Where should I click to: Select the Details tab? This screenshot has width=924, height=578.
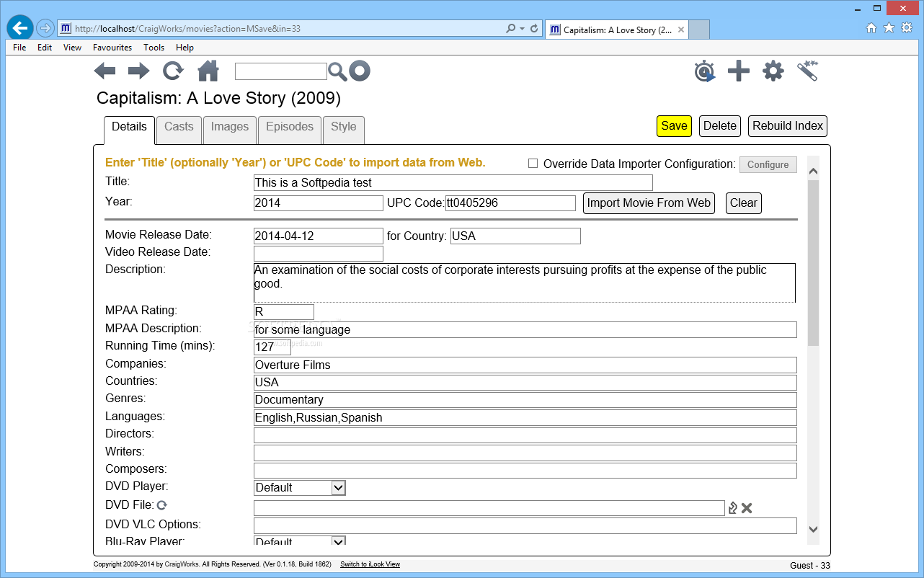[x=129, y=128]
